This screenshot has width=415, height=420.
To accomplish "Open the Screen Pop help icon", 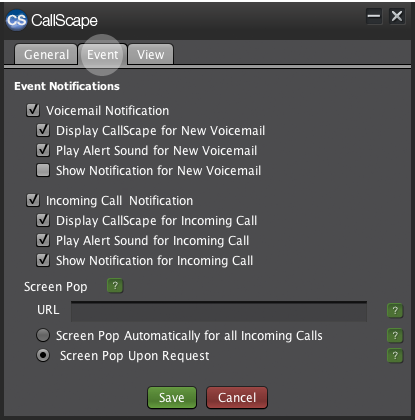I will point(115,286).
